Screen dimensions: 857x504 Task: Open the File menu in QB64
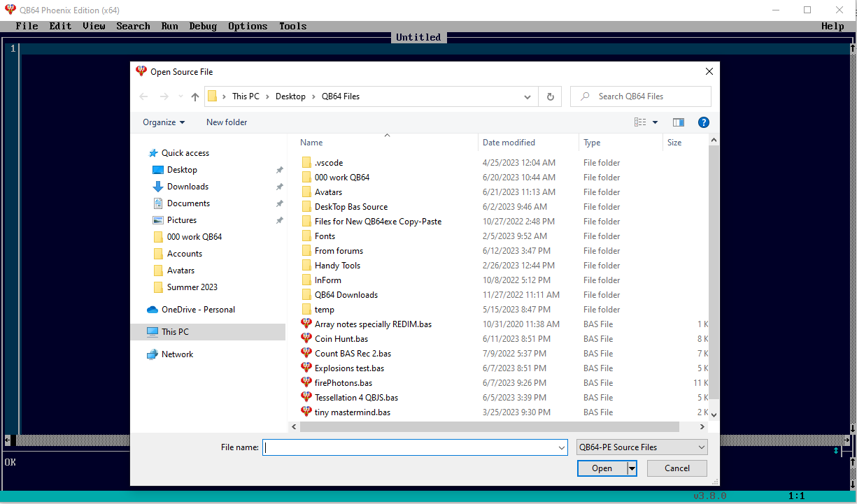[27, 27]
